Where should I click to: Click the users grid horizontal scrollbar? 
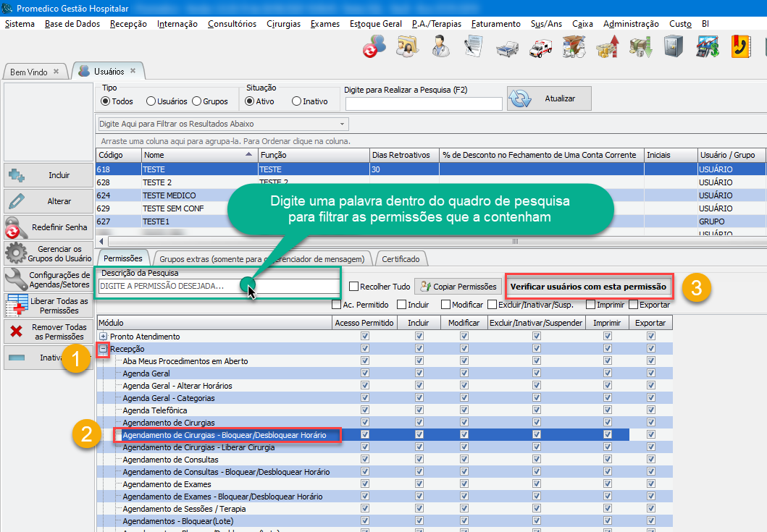tap(435, 241)
